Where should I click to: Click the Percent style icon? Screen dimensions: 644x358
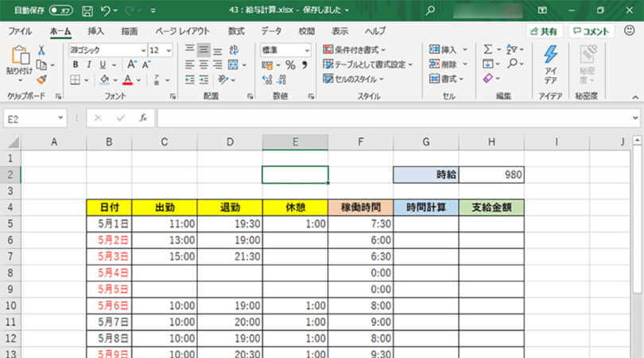pyautogui.click(x=290, y=64)
